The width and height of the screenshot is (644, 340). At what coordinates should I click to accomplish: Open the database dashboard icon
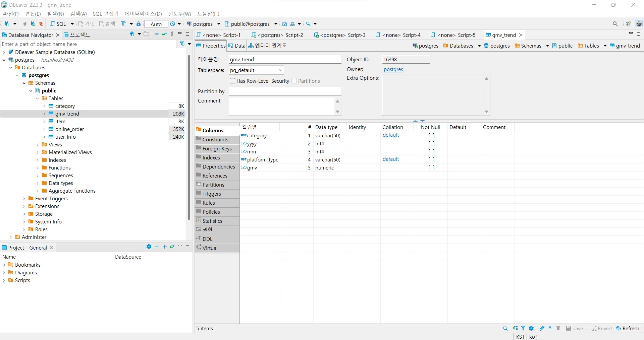[284, 24]
